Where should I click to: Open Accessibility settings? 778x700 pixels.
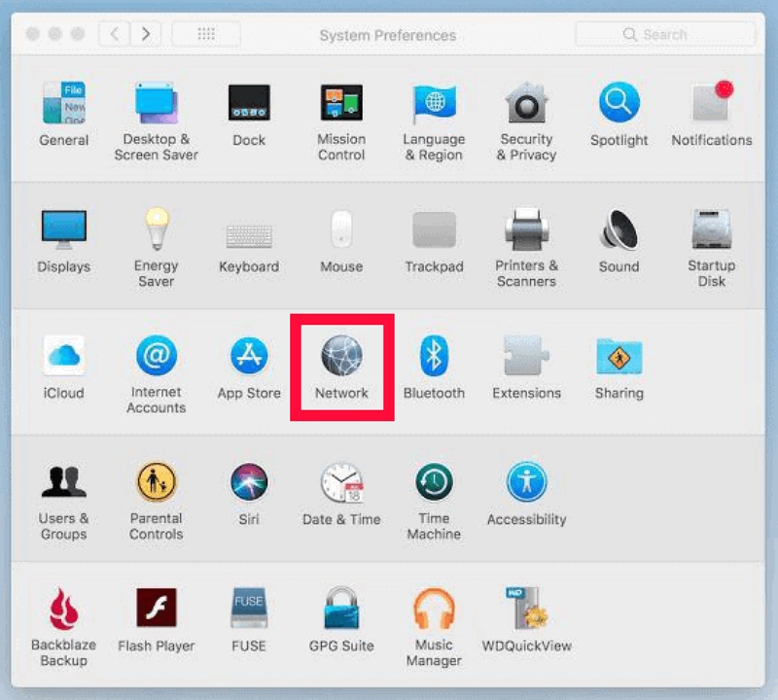click(526, 494)
